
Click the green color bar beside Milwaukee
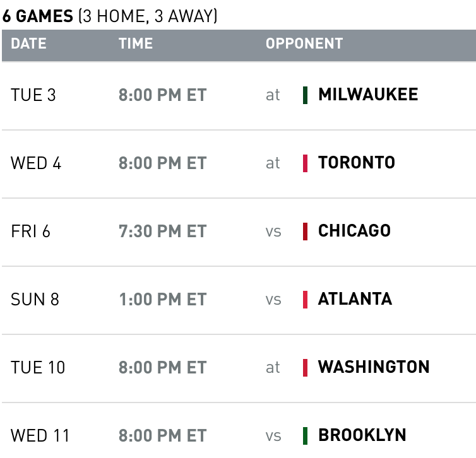click(306, 95)
